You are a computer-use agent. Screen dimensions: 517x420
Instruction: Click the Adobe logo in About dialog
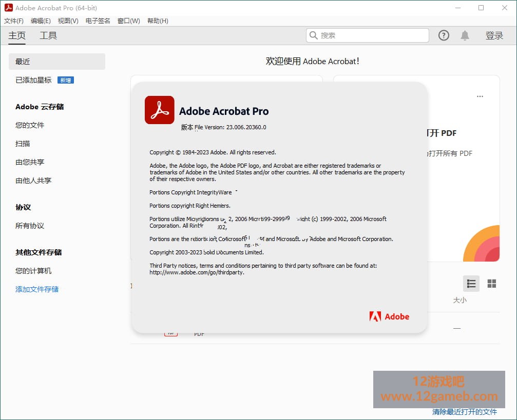point(389,316)
